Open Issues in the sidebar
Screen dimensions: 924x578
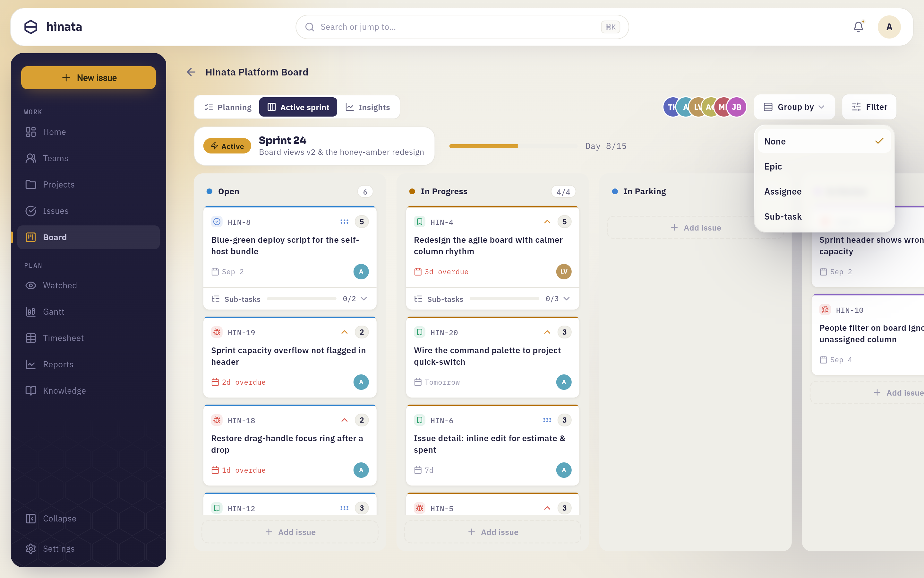[x=89, y=211]
